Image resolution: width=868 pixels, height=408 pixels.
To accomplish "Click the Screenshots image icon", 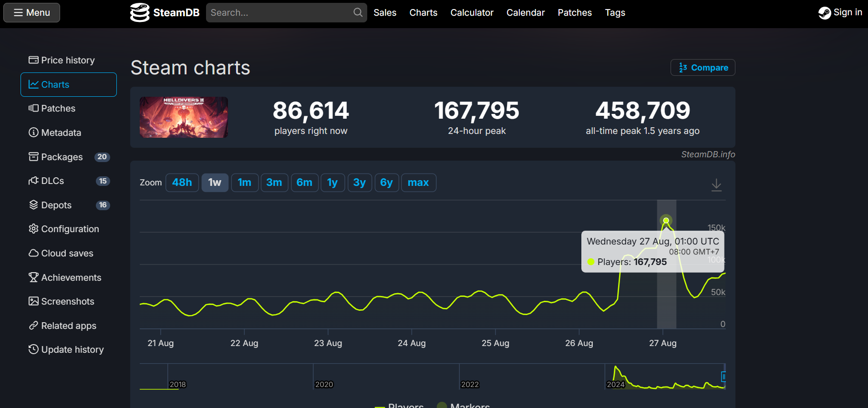I will tap(33, 301).
